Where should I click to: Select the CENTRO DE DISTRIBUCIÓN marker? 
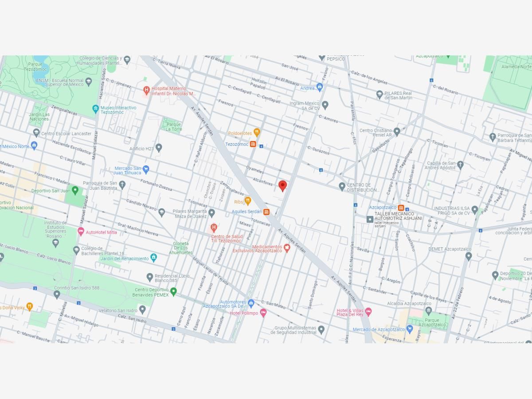tap(342, 186)
